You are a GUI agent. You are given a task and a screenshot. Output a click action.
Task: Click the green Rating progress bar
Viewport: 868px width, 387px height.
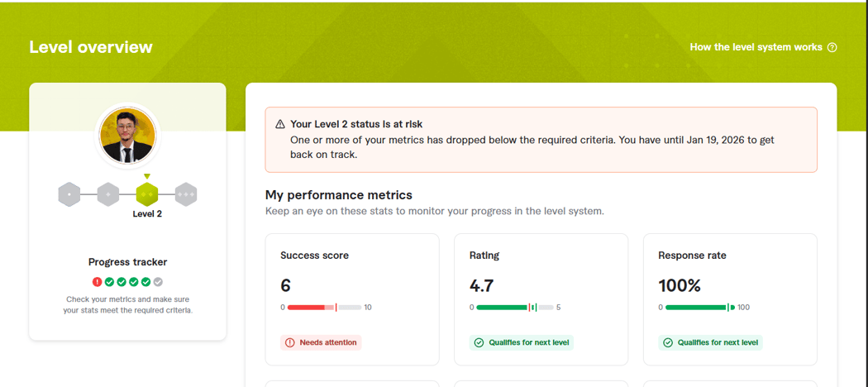pos(502,308)
